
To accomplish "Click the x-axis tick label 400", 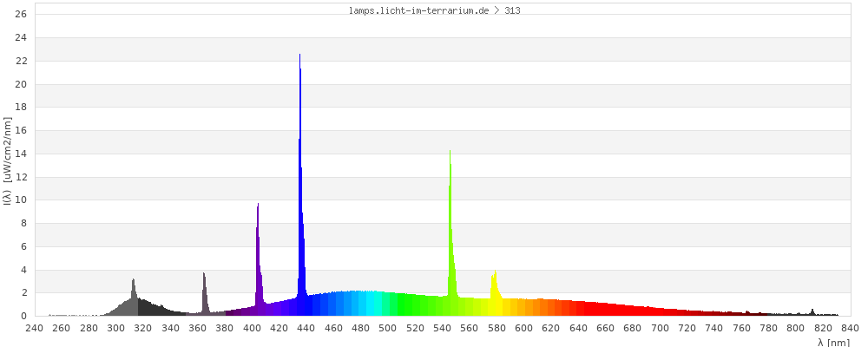I will pyautogui.click(x=252, y=328).
